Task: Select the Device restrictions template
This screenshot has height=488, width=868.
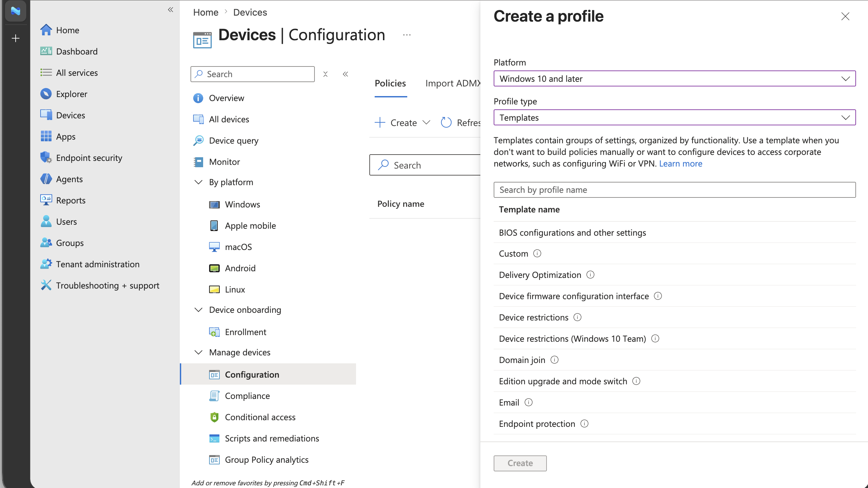Action: (534, 317)
